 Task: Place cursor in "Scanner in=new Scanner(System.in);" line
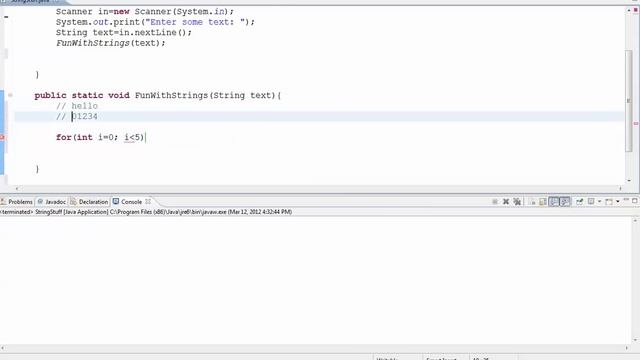click(145, 11)
